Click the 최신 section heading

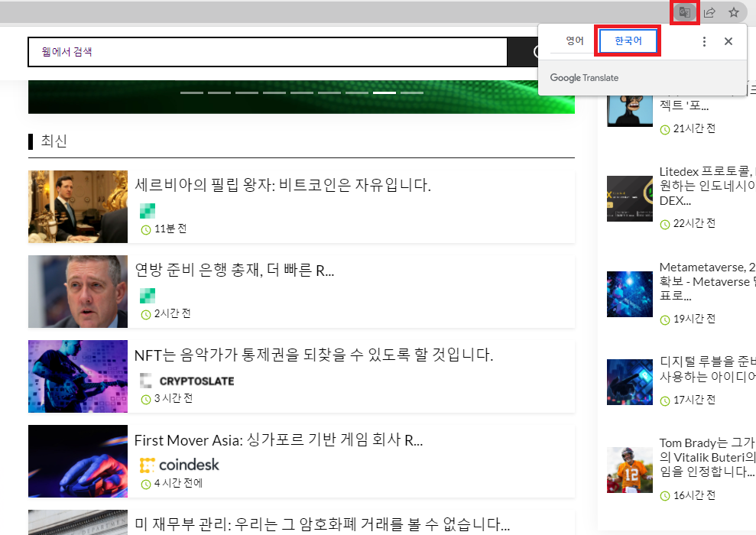(54, 141)
